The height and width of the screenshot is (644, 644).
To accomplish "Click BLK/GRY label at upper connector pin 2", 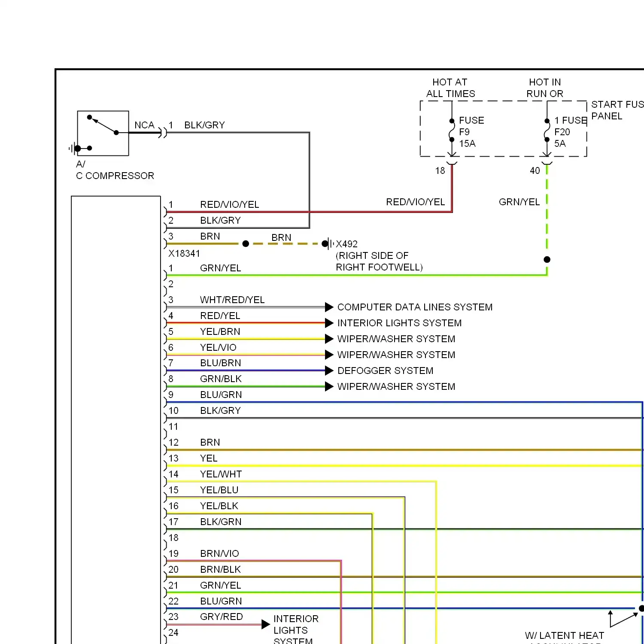I will [x=220, y=220].
